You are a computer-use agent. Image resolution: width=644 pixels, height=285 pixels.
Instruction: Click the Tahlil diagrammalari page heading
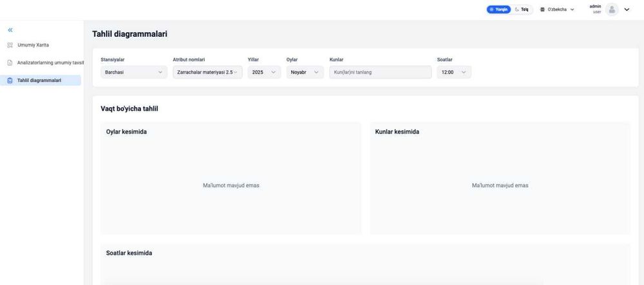point(129,34)
